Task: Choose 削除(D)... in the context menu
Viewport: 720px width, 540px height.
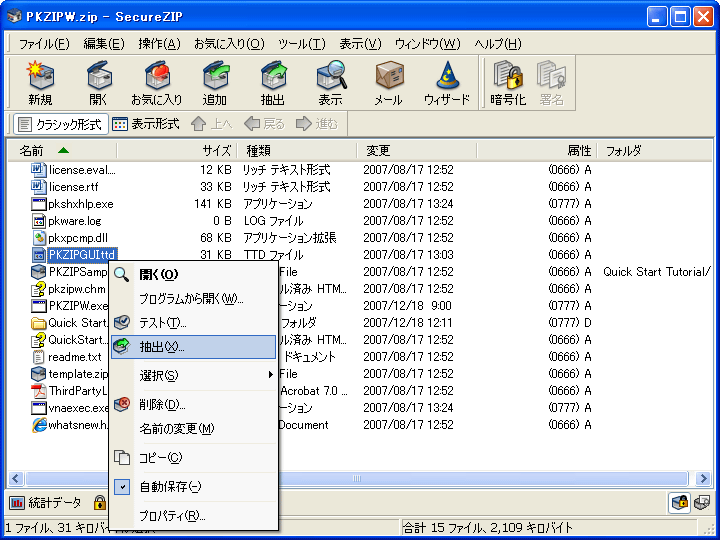Action: pyautogui.click(x=194, y=405)
